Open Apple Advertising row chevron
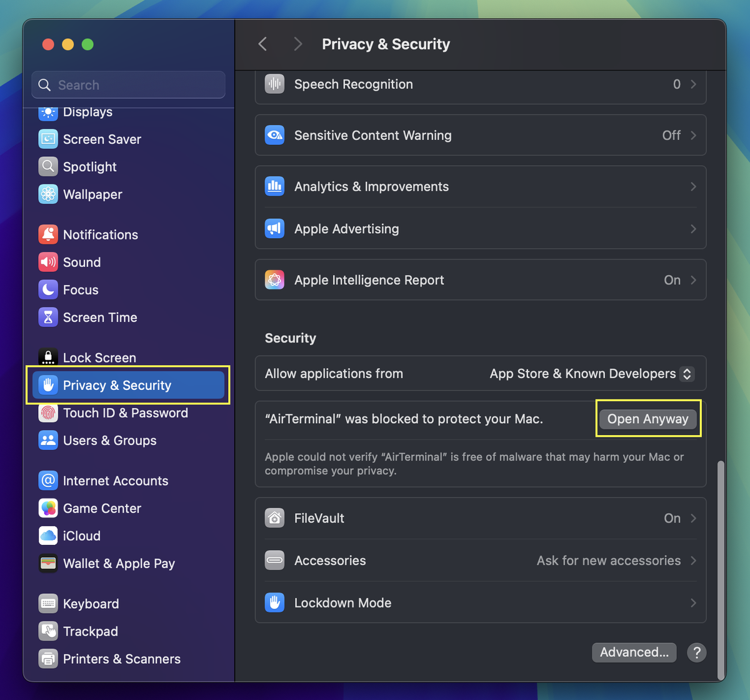Viewport: 750px width, 700px height. click(x=693, y=229)
